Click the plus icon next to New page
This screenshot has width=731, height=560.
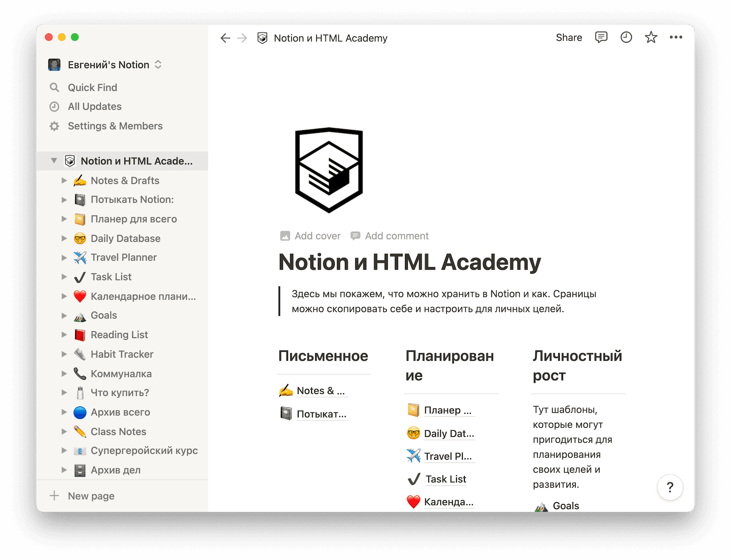tap(54, 496)
